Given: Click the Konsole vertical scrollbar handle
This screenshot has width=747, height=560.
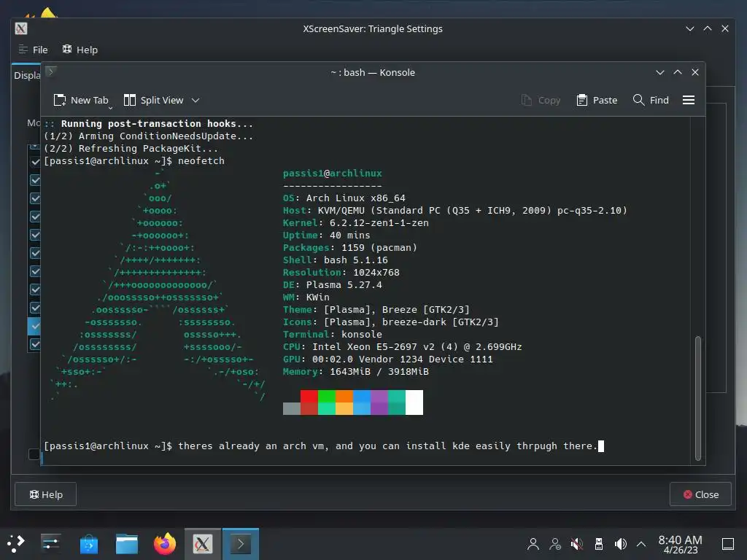Looking at the screenshot, I should [698, 398].
